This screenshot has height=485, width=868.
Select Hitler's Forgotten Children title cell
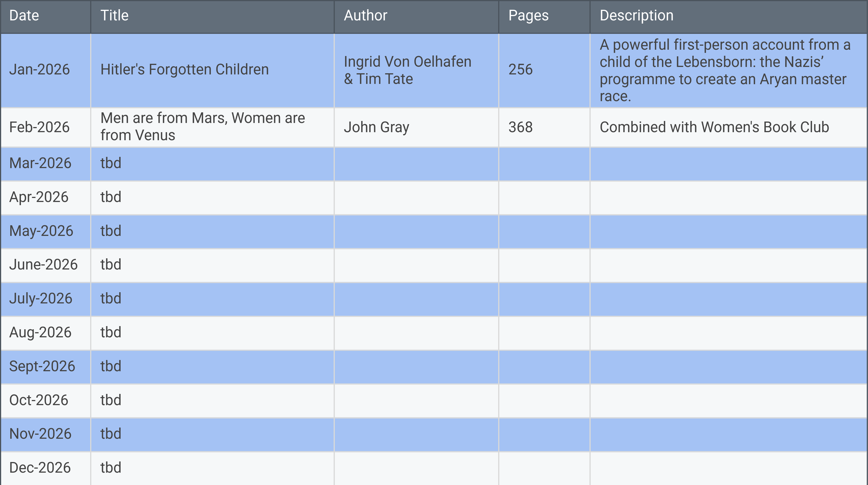[x=184, y=70]
